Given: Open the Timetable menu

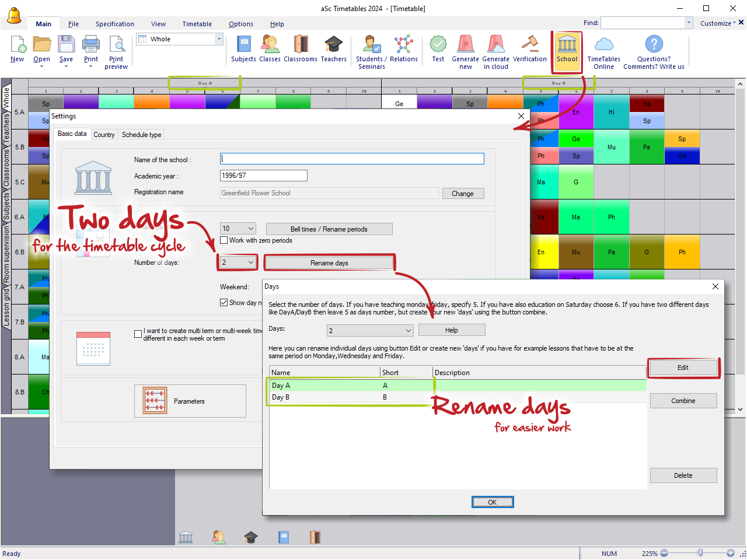Looking at the screenshot, I should pyautogui.click(x=197, y=24).
